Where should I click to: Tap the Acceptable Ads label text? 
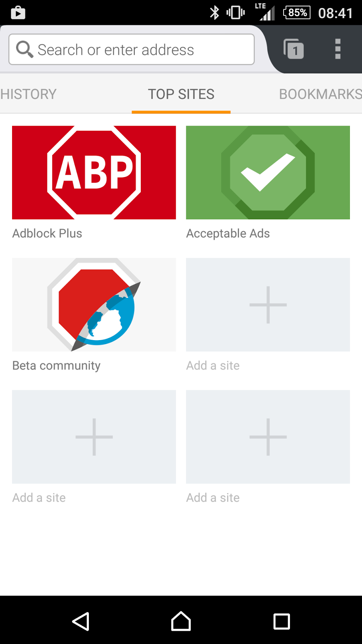point(228,233)
